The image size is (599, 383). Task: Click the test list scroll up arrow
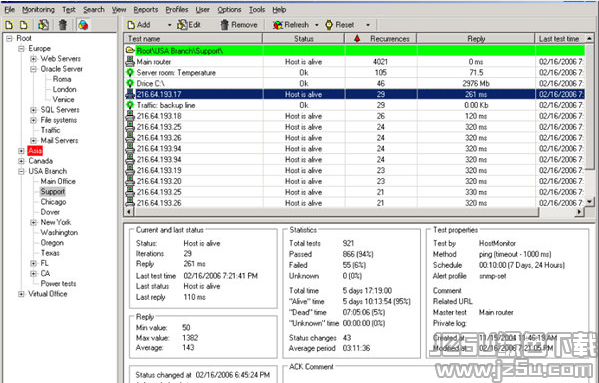pyautogui.click(x=590, y=38)
